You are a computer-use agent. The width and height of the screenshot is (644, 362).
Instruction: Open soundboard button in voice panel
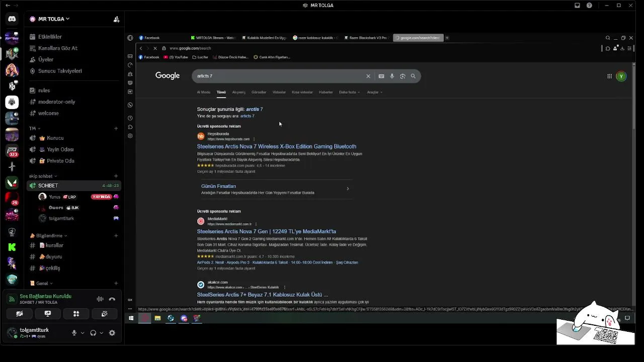(105, 314)
